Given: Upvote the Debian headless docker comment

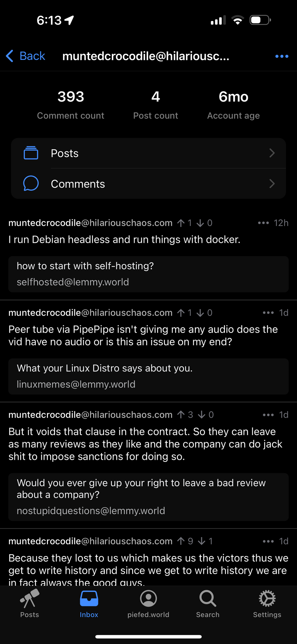Looking at the screenshot, I should (181, 223).
